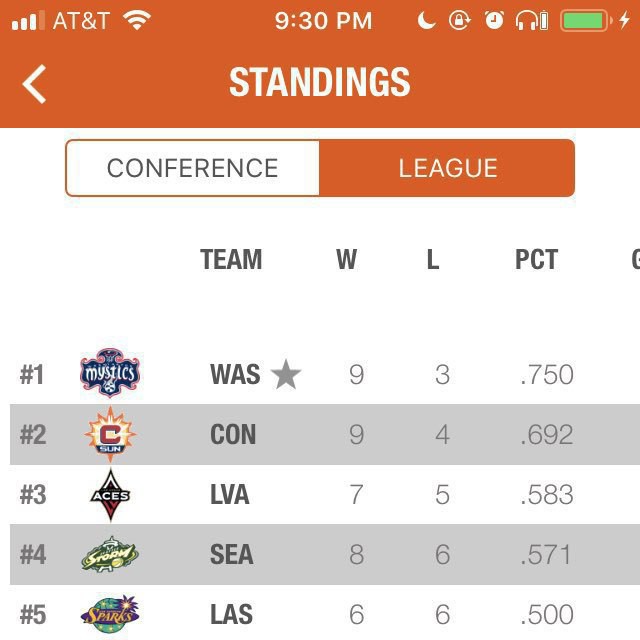
Task: Sort standings by the W column header
Action: (346, 260)
